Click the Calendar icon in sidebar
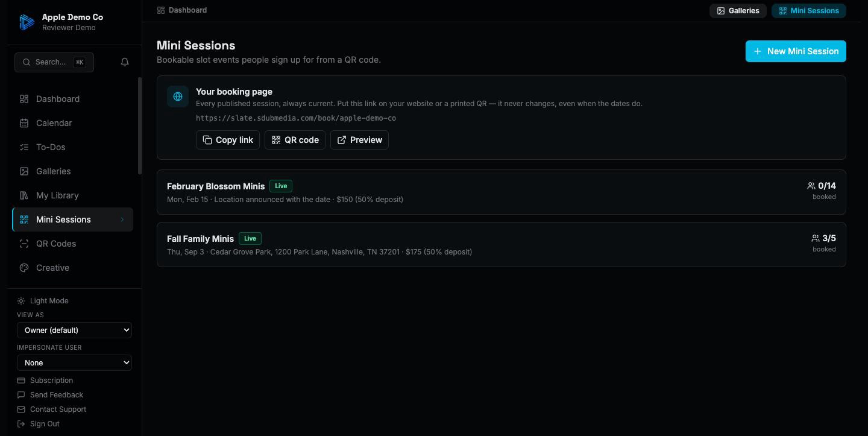This screenshot has height=436, width=868. pyautogui.click(x=24, y=123)
